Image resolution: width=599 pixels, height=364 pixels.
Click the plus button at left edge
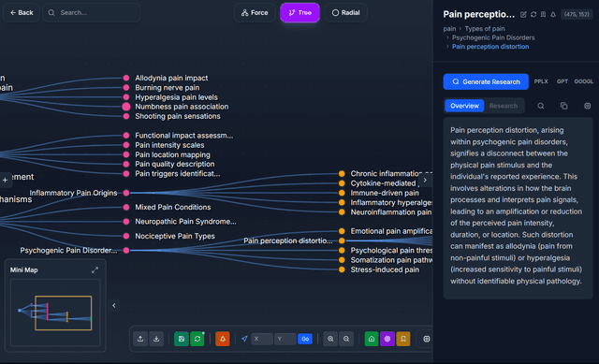[x=5, y=180]
